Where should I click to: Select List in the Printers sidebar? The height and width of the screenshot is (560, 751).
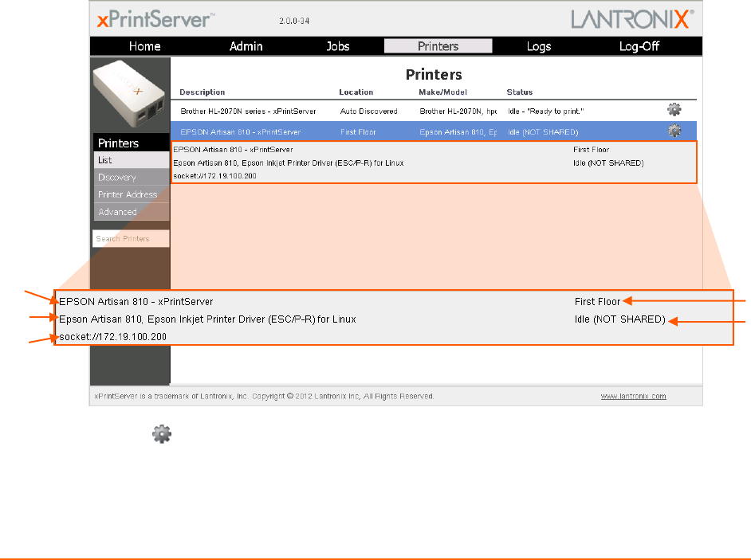[x=132, y=160]
